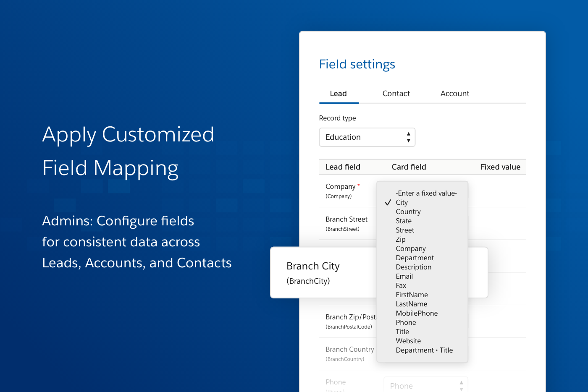
Task: Pick Department · Title combined option
Action: 424,350
